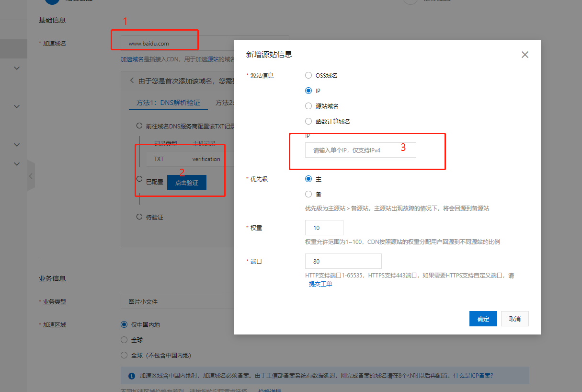Collapse the verification panel with back chevron
582x392 pixels.
pyautogui.click(x=132, y=81)
